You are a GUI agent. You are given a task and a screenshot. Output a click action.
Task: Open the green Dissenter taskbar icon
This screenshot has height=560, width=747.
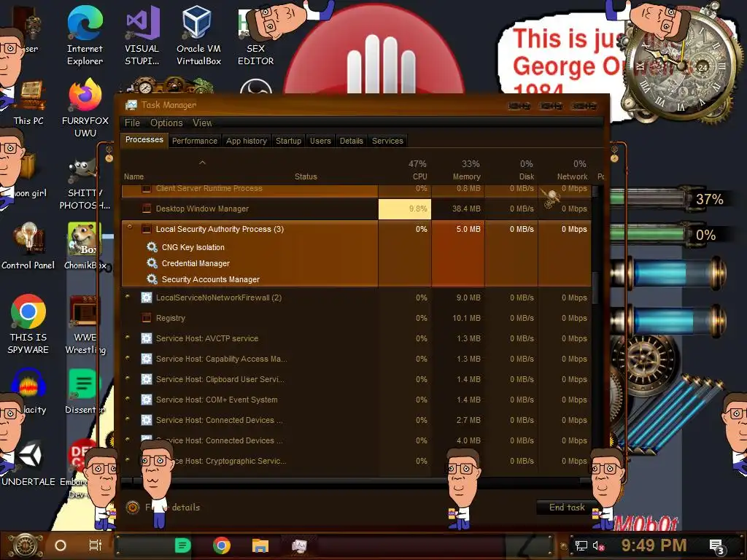pyautogui.click(x=182, y=545)
